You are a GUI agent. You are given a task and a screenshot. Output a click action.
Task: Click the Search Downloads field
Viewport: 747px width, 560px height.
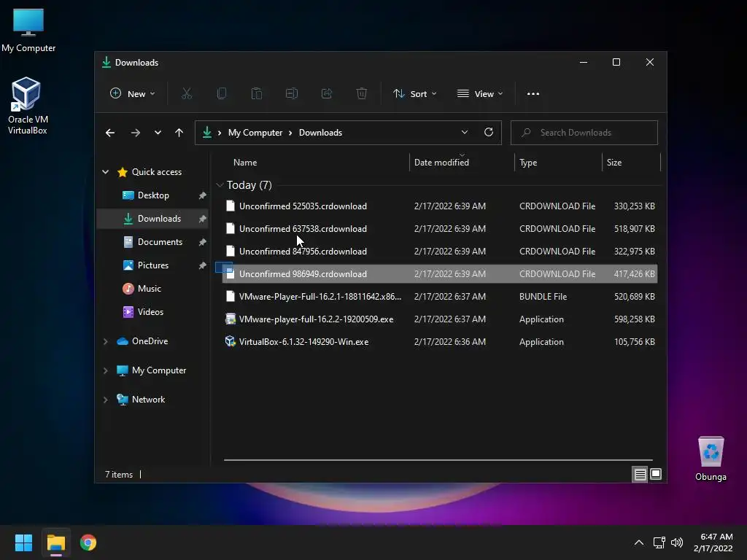point(584,133)
